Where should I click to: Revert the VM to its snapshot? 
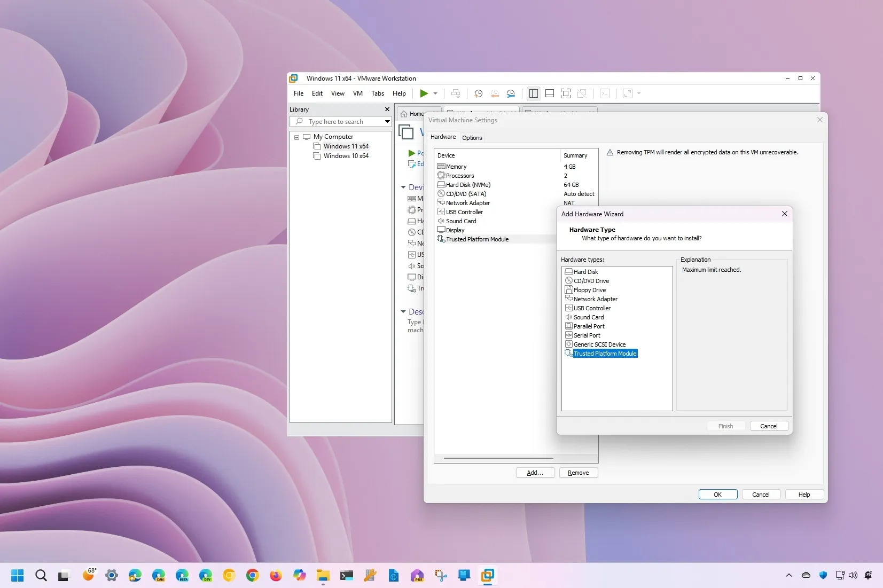pos(495,93)
